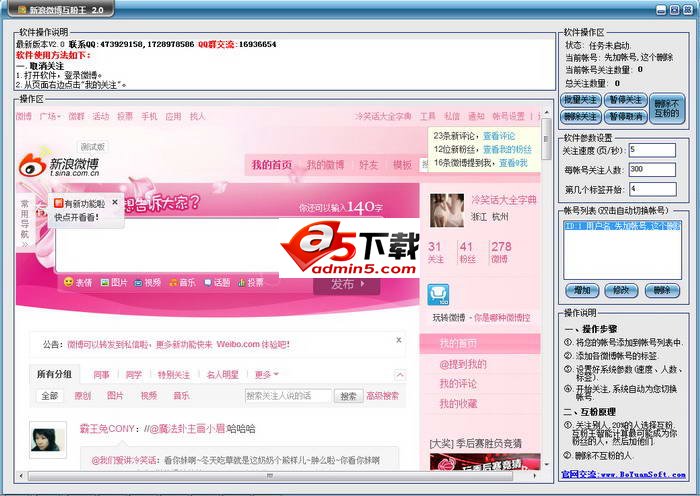Click the 删除关注 button
700x496 pixels.
point(580,117)
